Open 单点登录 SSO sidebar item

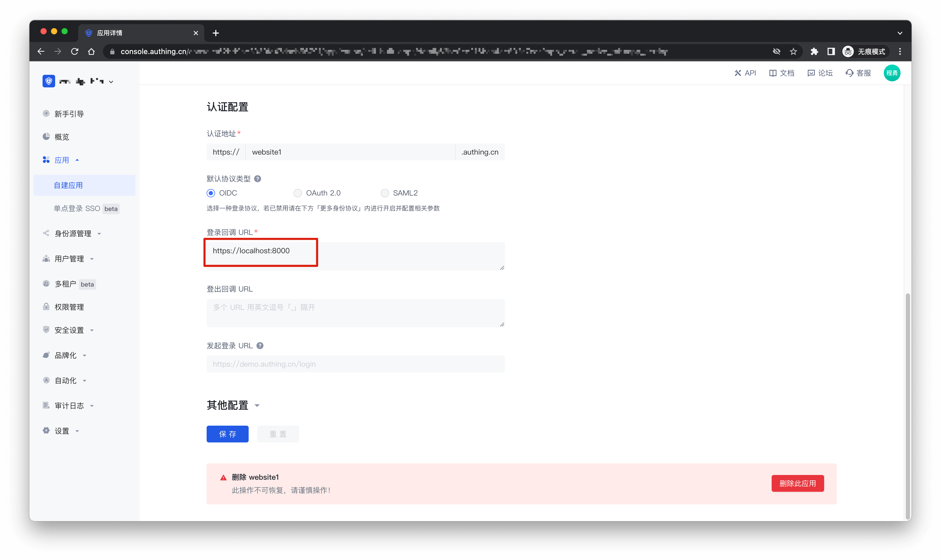tap(77, 209)
